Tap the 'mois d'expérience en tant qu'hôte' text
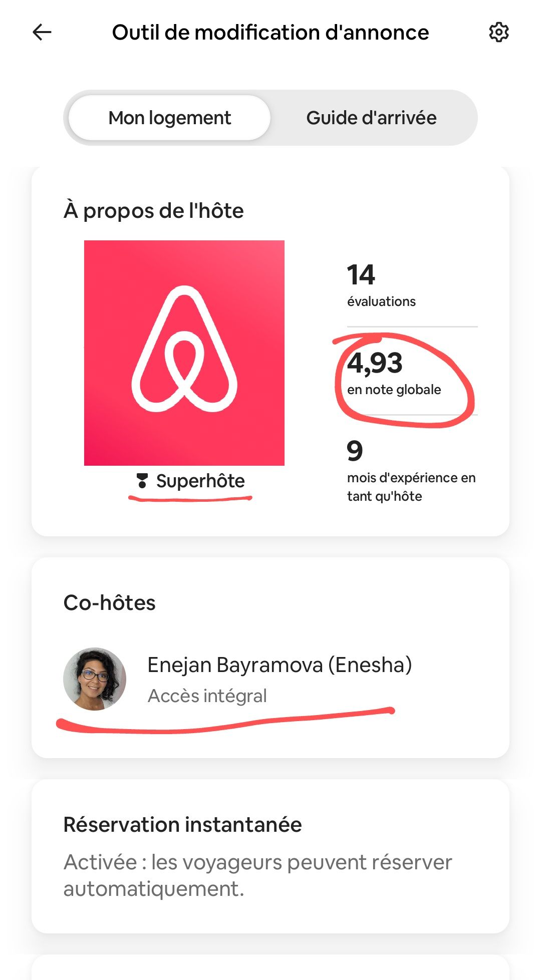Viewport: 541px width, 980px height. 411,487
